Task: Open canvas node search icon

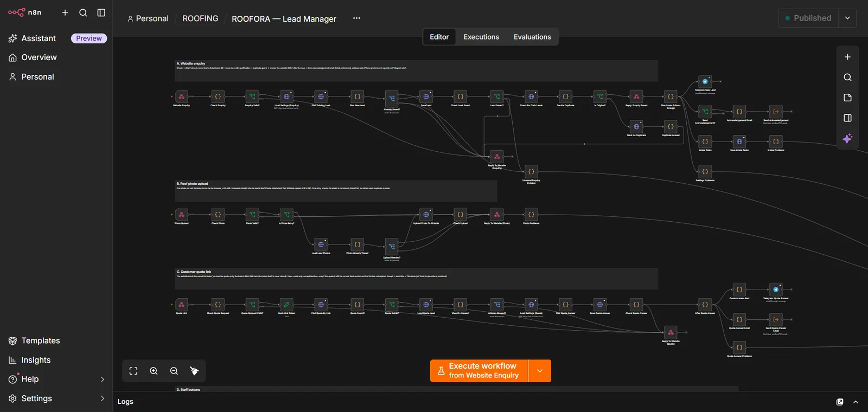Action: pos(847,78)
